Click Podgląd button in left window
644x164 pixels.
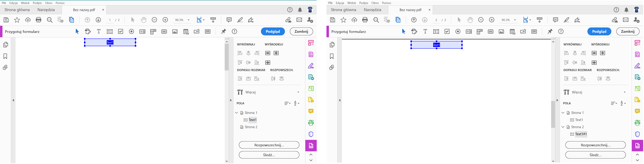pos(273,32)
